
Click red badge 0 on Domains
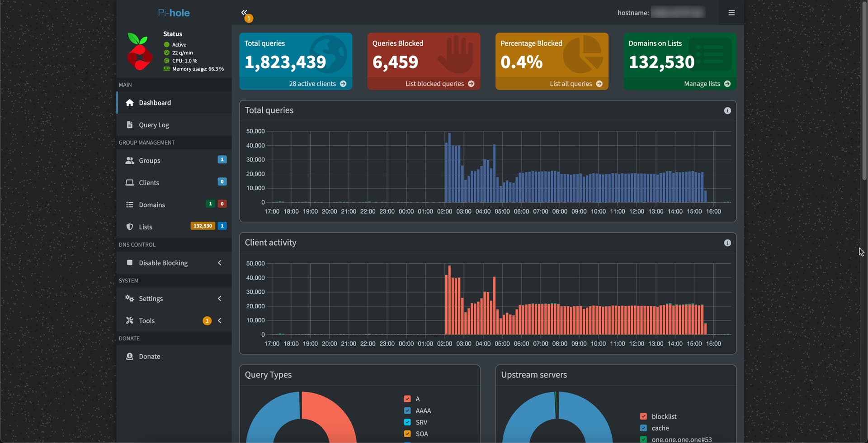tap(222, 204)
